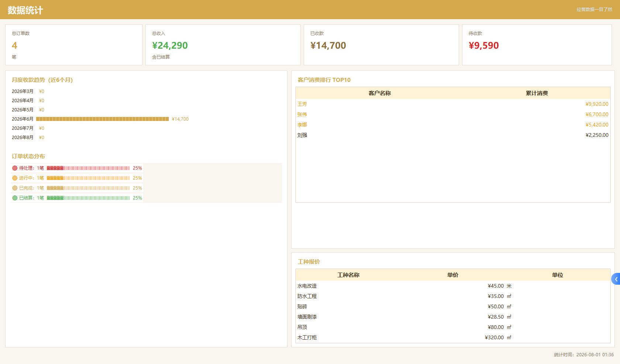620x364 pixels.
Task: Click the 月度收款趋势 section heading
Action: pyautogui.click(x=42, y=80)
